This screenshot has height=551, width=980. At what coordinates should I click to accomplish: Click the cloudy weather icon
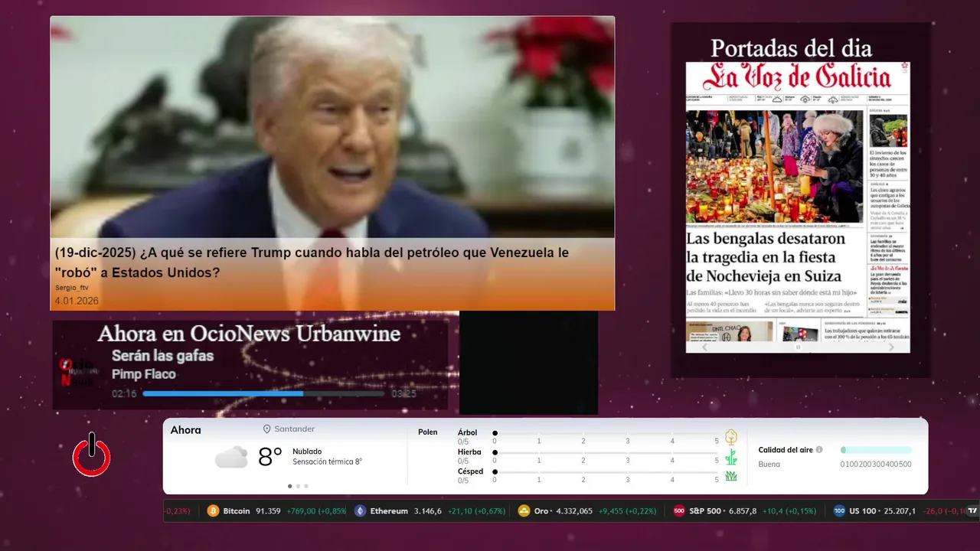(231, 458)
